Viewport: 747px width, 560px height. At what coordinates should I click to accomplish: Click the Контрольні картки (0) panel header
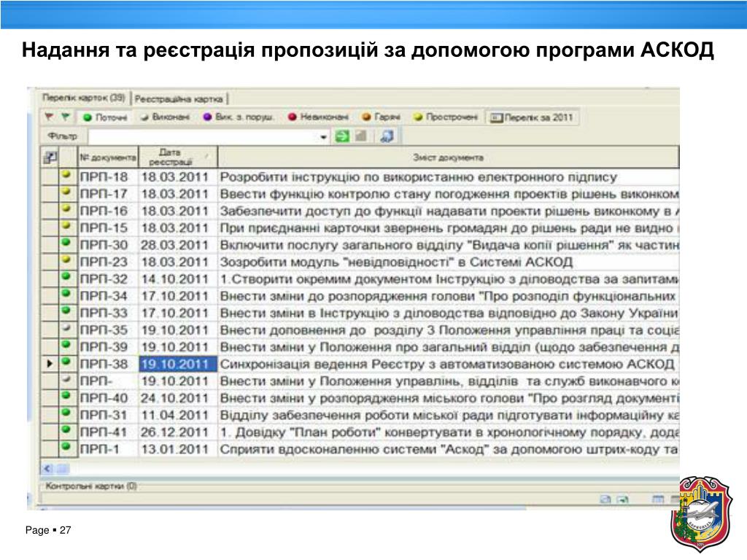pos(91,486)
